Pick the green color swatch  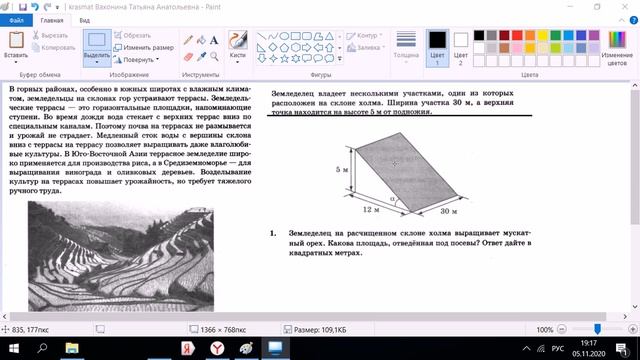556,36
